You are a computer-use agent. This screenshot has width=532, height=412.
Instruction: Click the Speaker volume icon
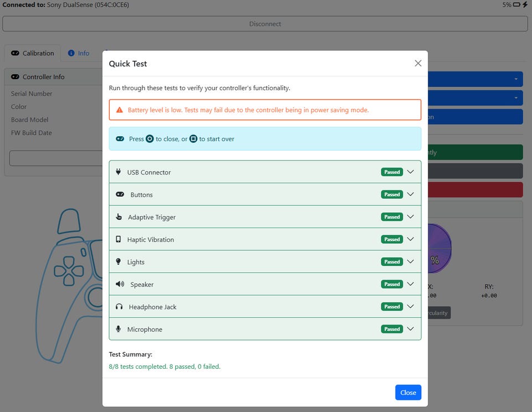tap(120, 284)
